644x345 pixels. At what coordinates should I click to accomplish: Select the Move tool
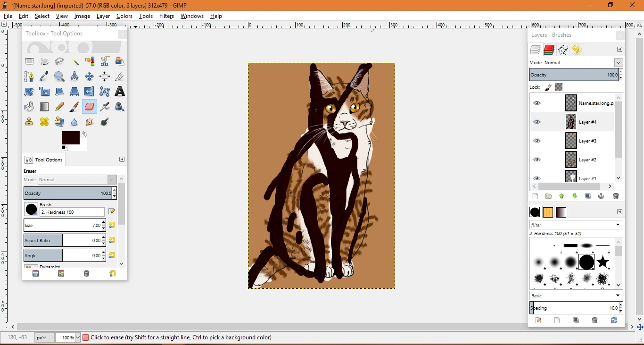point(90,76)
